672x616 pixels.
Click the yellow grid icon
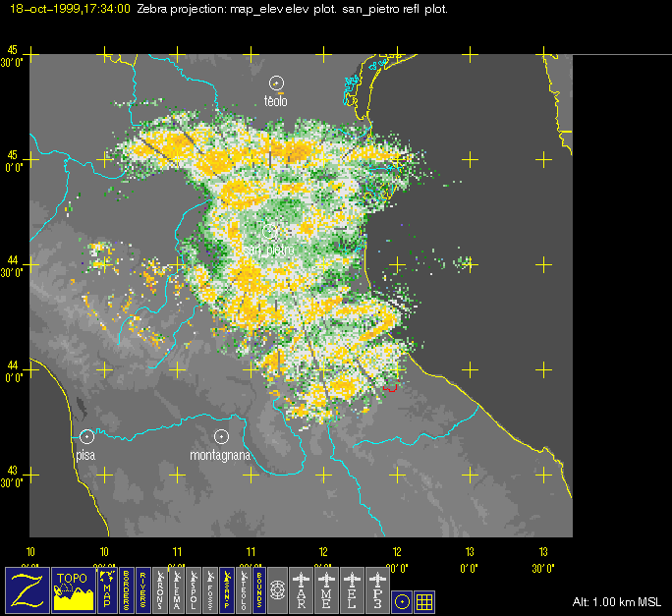coord(424,600)
